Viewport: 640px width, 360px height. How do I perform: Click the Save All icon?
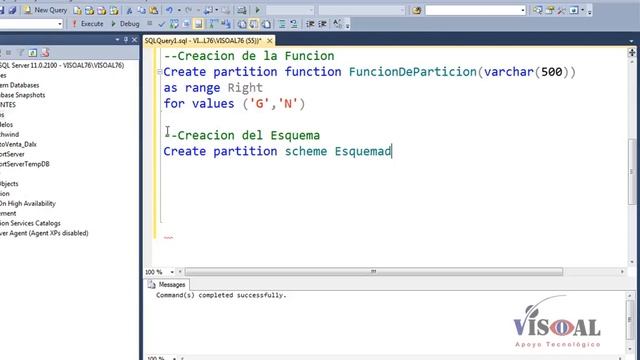click(12, 10)
